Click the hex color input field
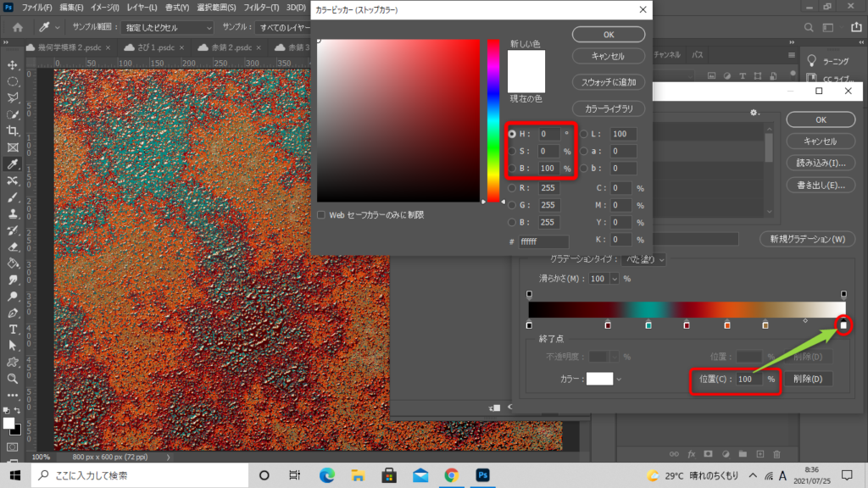The width and height of the screenshot is (868, 488). tap(543, 241)
